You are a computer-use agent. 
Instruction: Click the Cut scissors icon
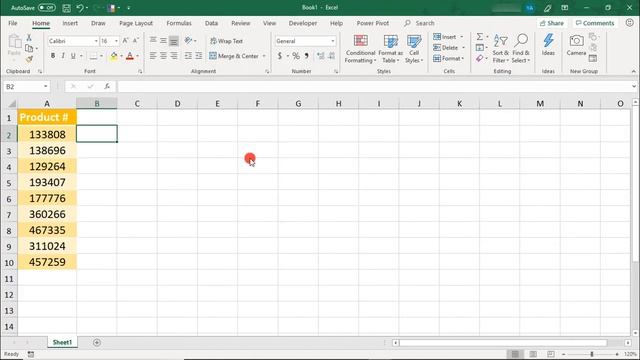[x=29, y=38]
